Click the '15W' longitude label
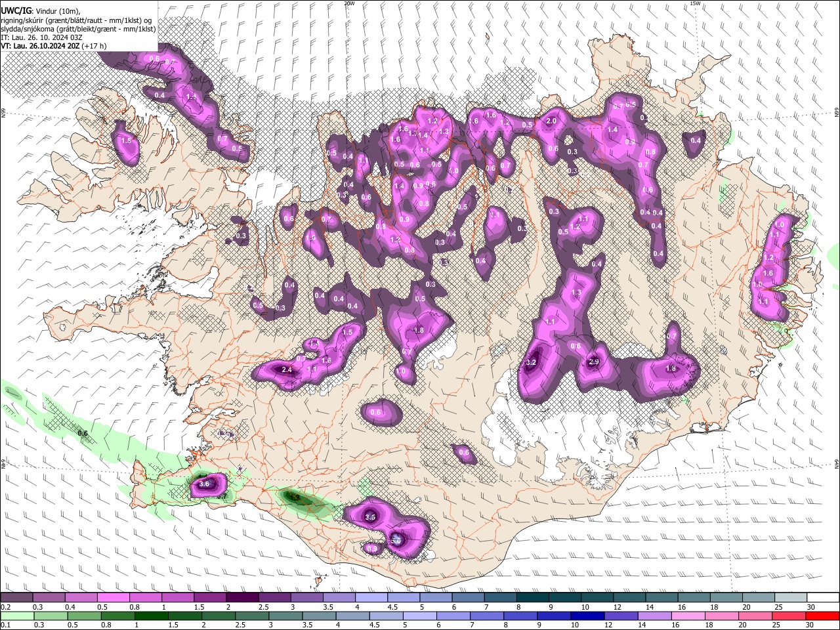The height and width of the screenshot is (630, 840). click(x=695, y=3)
